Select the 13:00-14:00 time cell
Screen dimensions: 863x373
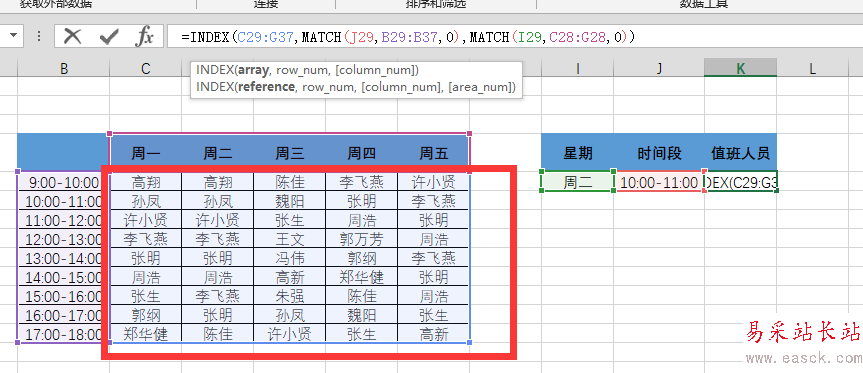pos(64,258)
